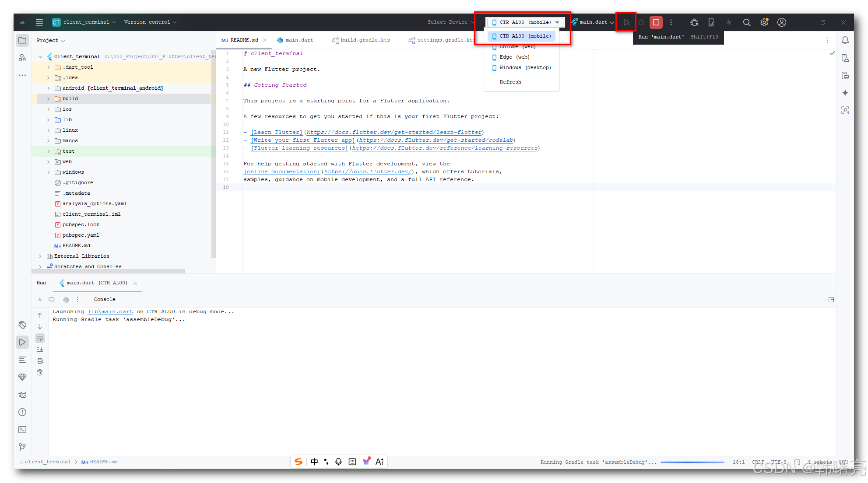Screen dimensions: 868x483
Task: Expand External Libraries node
Action: pyautogui.click(x=40, y=256)
